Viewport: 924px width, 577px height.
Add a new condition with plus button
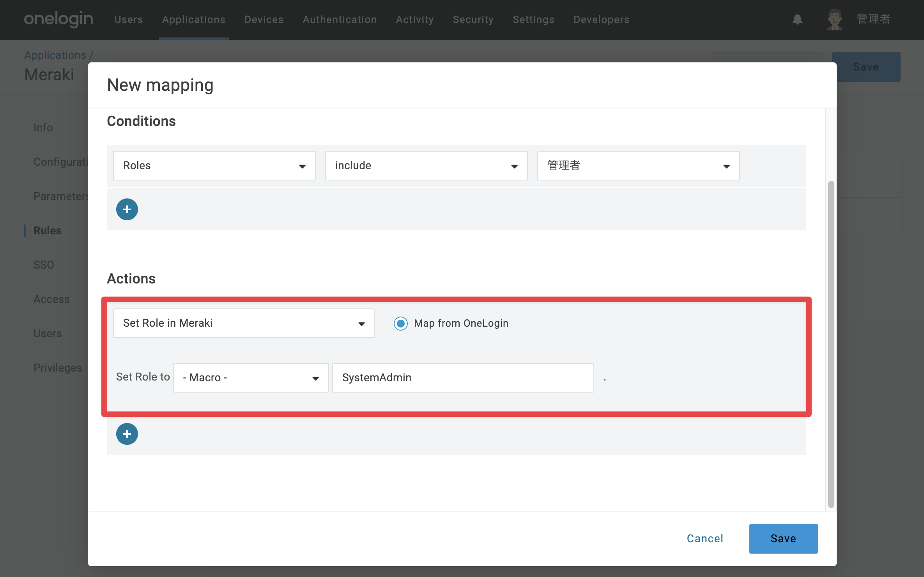click(127, 209)
